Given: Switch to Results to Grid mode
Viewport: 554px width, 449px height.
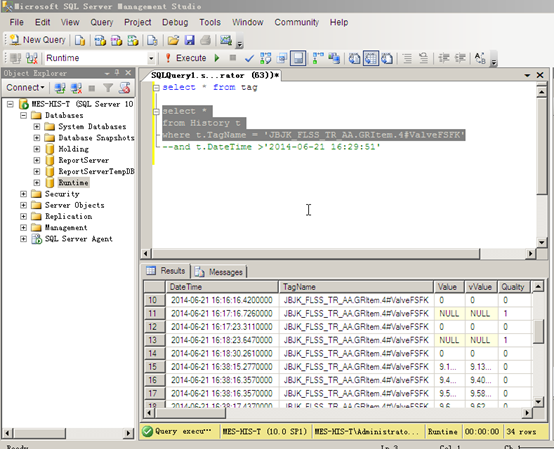Looking at the screenshot, I should pyautogui.click(x=371, y=58).
